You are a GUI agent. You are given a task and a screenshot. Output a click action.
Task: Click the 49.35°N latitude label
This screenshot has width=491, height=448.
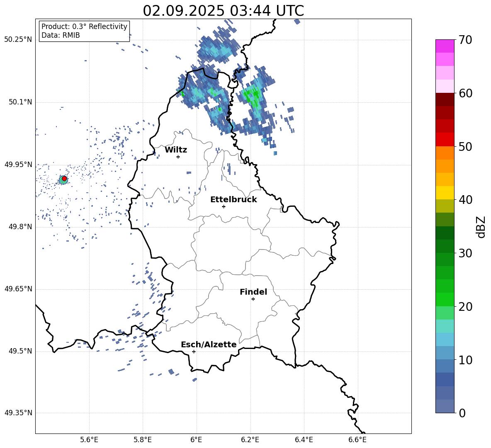(x=18, y=413)
